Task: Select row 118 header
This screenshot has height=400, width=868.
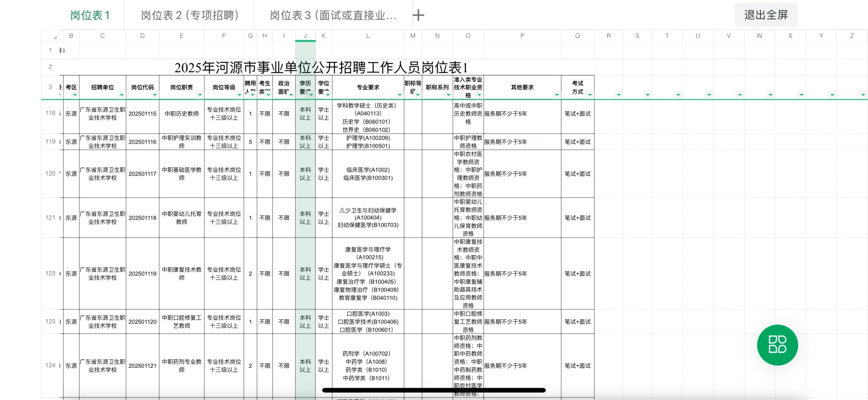Action: pyautogui.click(x=50, y=113)
